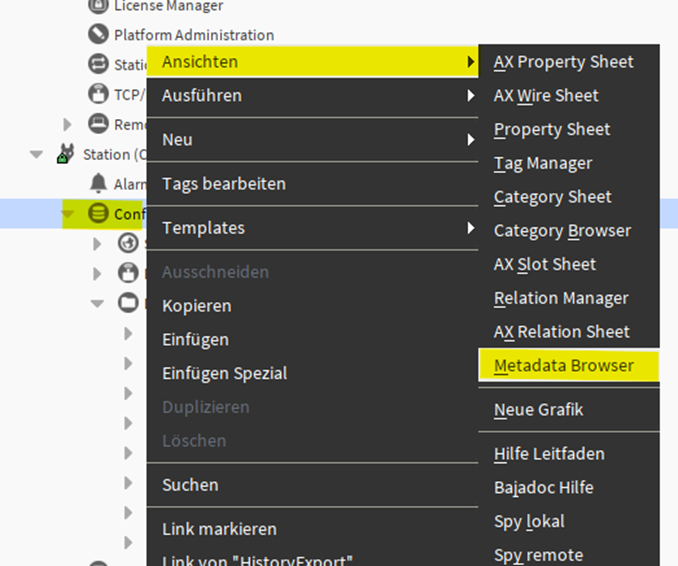Click the Alarm bell icon
The height and width of the screenshot is (566, 678).
tap(98, 183)
